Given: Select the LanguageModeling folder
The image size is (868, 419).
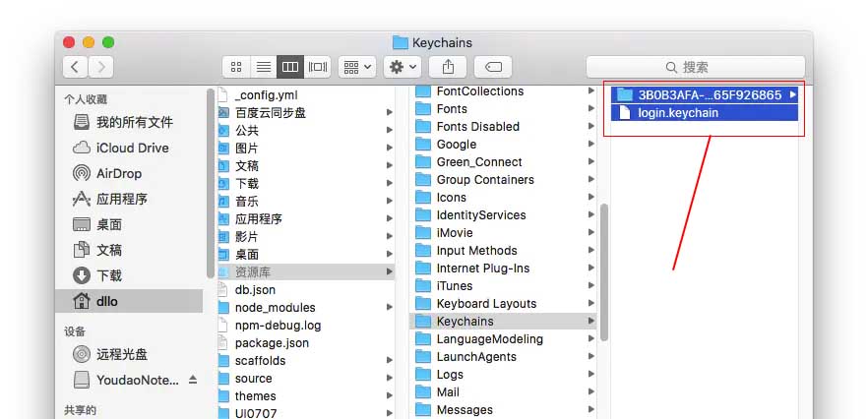Looking at the screenshot, I should [504, 338].
